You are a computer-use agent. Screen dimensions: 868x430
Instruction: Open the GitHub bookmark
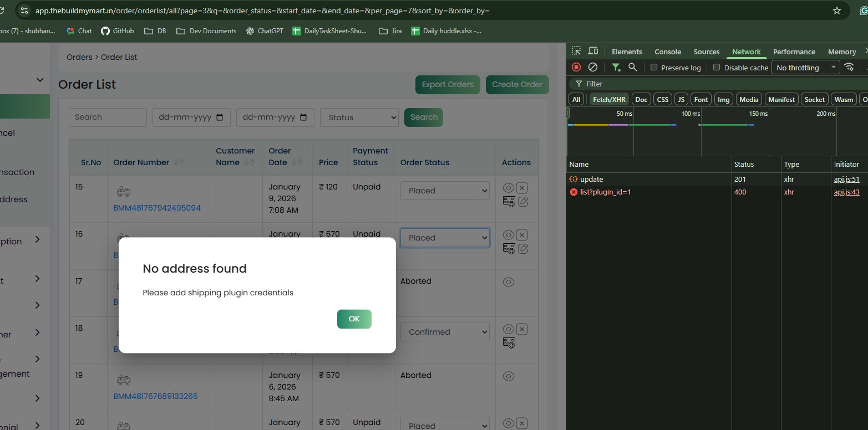118,31
